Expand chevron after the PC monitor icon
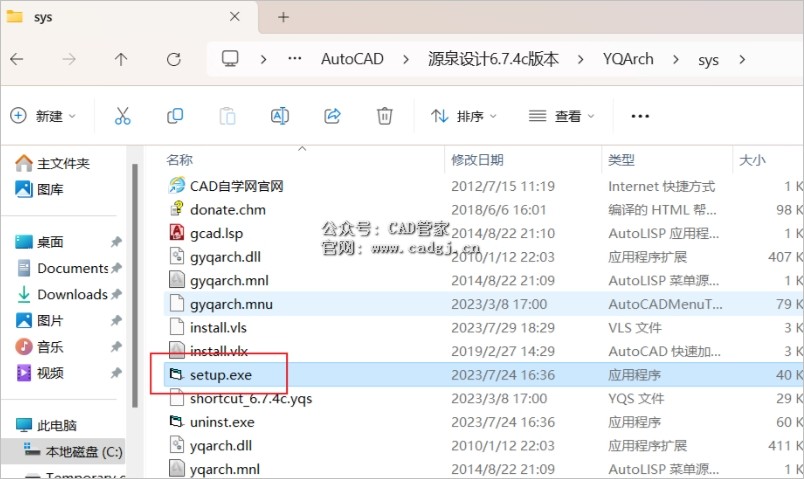This screenshot has width=804, height=479. point(263,59)
